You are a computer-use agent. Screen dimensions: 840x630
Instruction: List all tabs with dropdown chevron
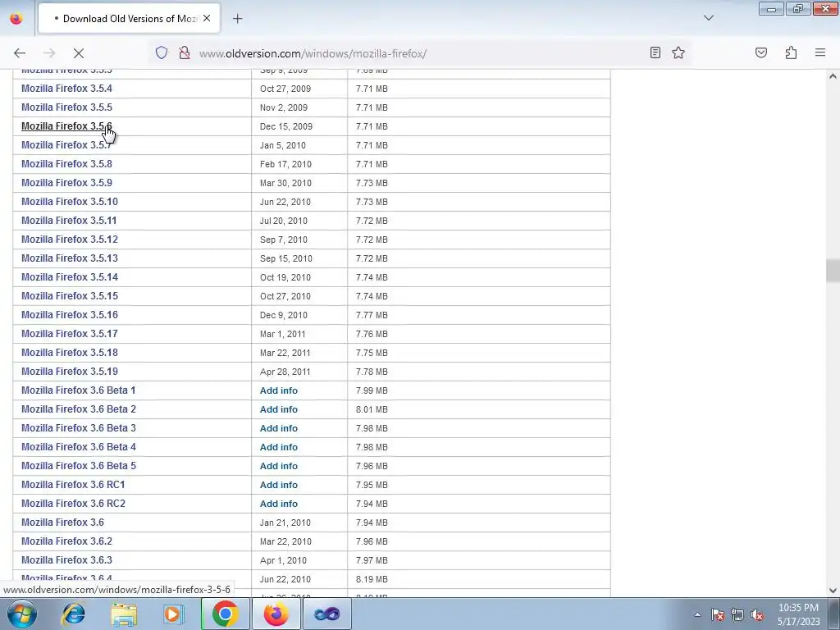pos(708,18)
